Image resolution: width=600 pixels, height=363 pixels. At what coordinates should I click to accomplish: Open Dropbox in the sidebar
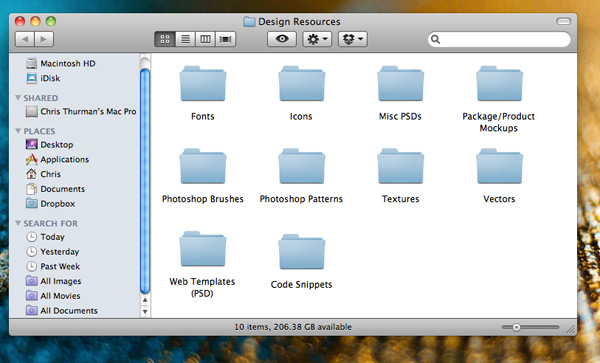coord(51,203)
